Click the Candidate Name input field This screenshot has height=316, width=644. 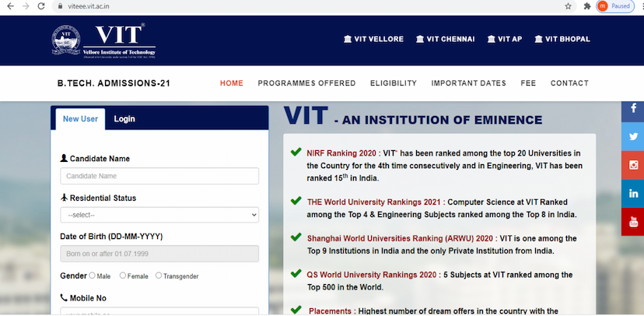[x=159, y=176]
